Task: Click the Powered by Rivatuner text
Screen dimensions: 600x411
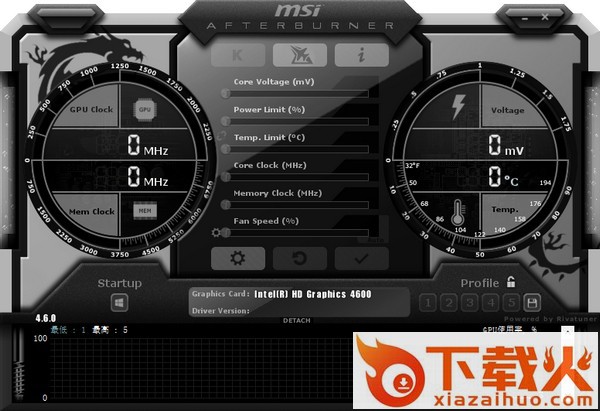Action: tap(551, 319)
